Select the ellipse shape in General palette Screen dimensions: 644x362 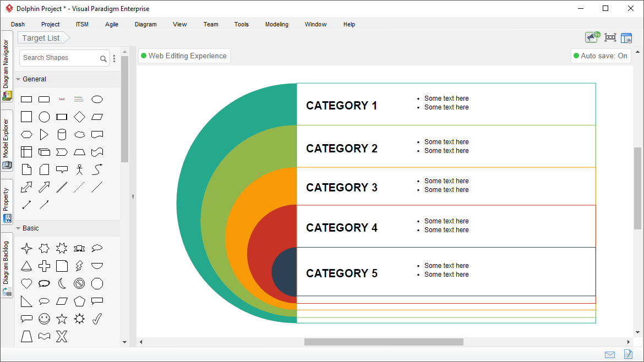coord(97,100)
